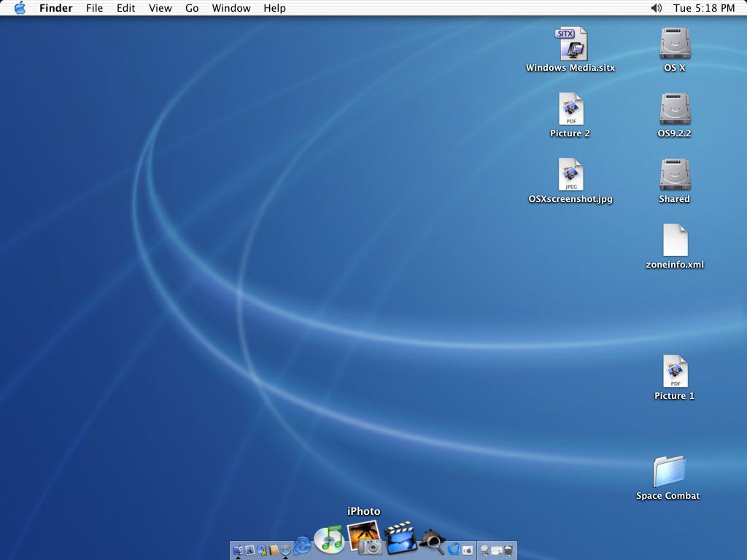Select the Windows Media.sitx archive

573,45
